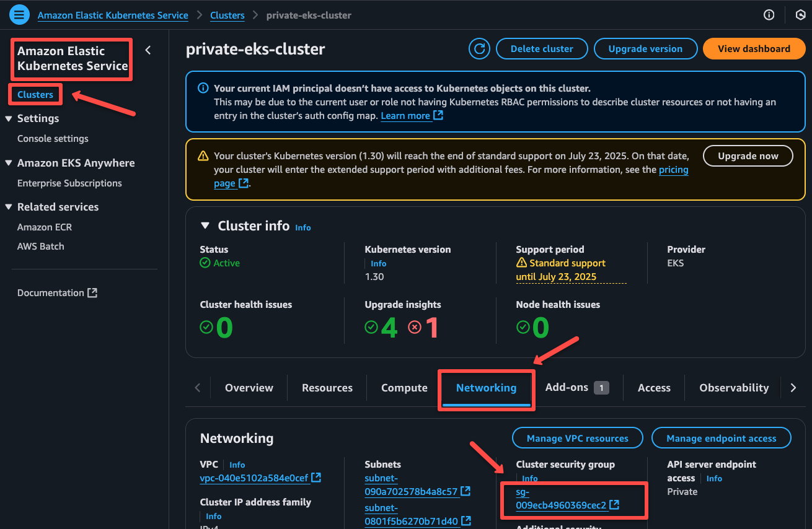Select the Networking tab
812x529 pixels.
[486, 388]
